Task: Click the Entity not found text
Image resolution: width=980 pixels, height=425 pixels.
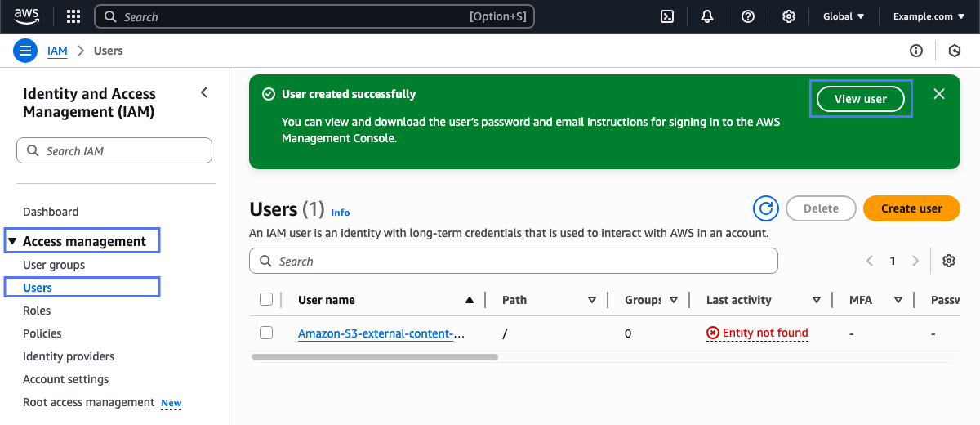Action: (x=765, y=333)
